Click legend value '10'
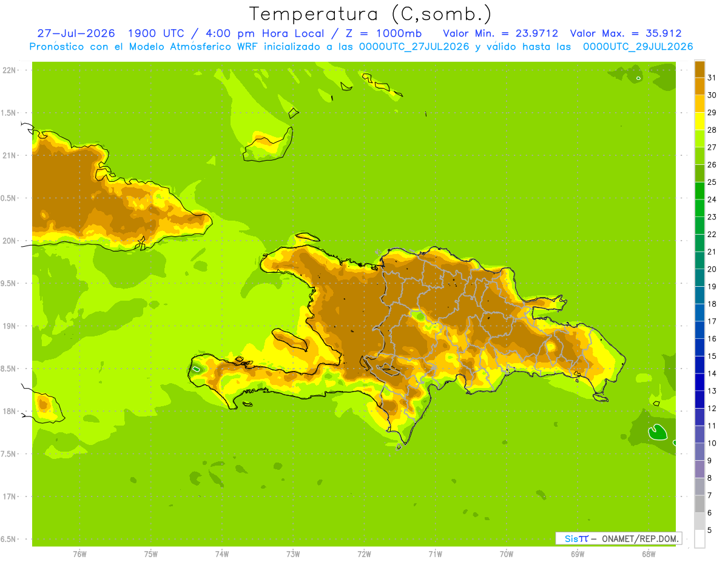This screenshot has height=562, width=728. tap(712, 443)
